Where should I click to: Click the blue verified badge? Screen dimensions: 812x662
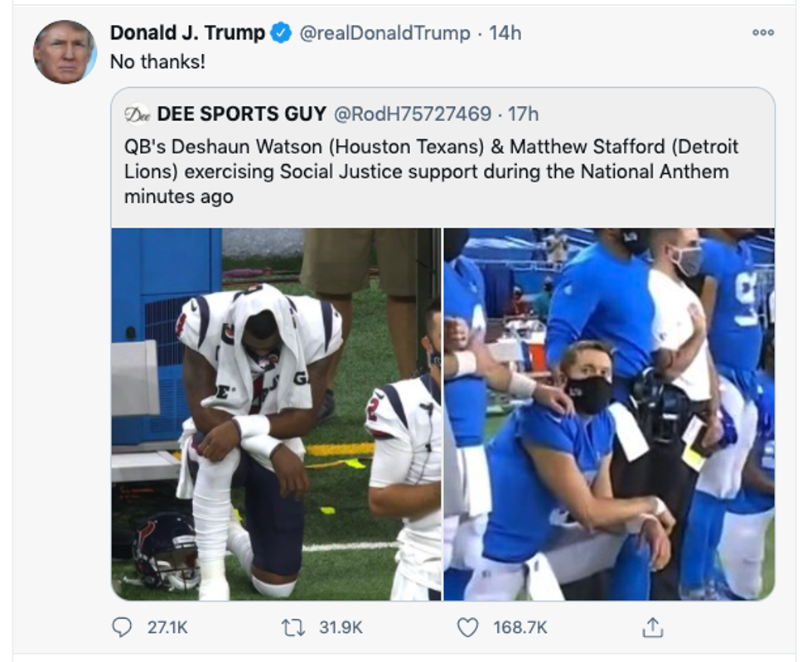(x=283, y=33)
